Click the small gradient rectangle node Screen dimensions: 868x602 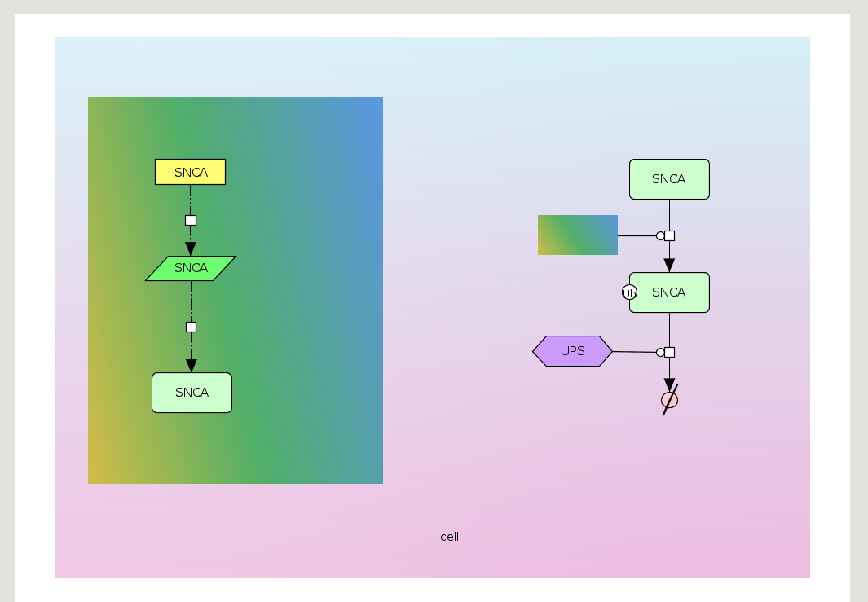coord(577,235)
